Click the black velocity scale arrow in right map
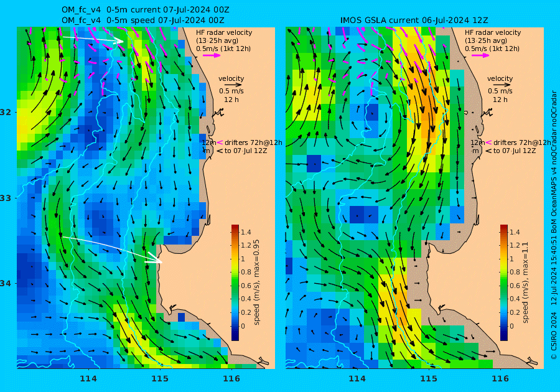 pos(502,85)
